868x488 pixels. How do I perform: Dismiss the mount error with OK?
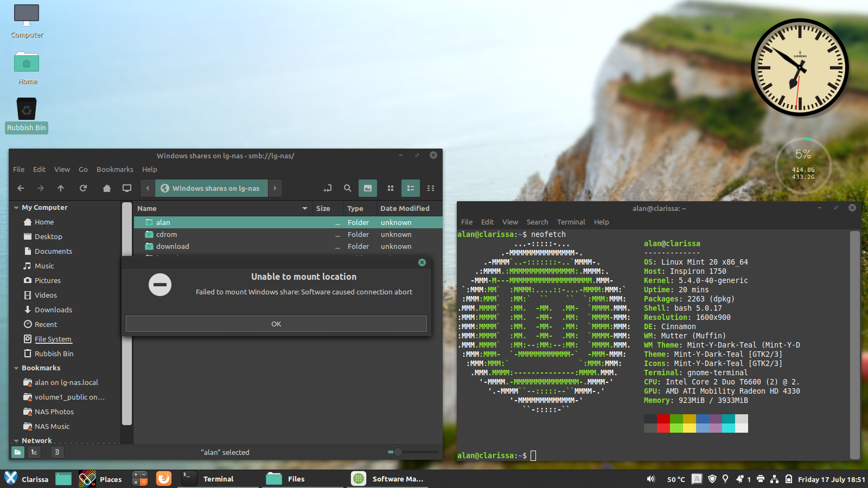[276, 324]
